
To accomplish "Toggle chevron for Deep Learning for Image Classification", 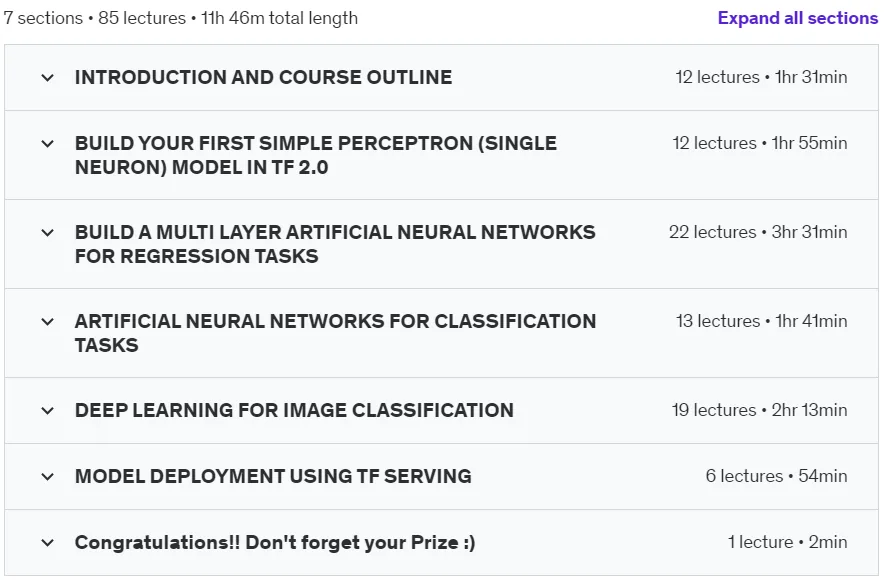I will point(48,411).
